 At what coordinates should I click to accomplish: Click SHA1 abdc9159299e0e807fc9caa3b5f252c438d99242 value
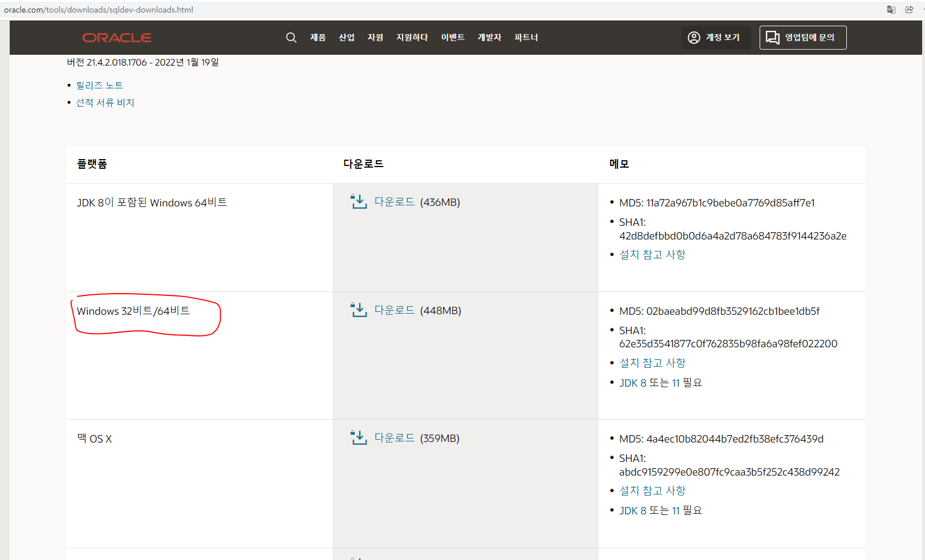tap(729, 472)
